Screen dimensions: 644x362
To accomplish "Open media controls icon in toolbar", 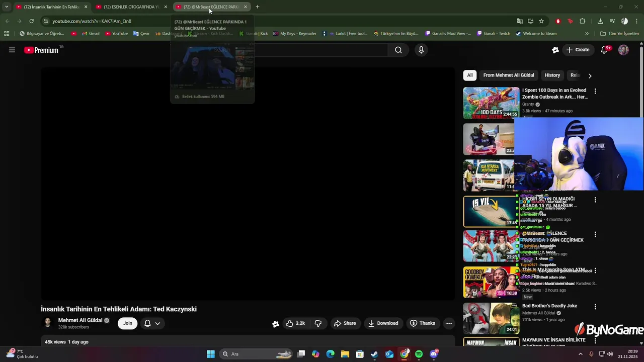I will tap(612, 21).
